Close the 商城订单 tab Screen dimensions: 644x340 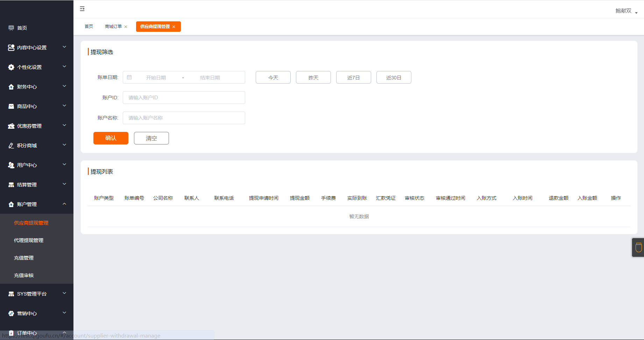coord(126,27)
